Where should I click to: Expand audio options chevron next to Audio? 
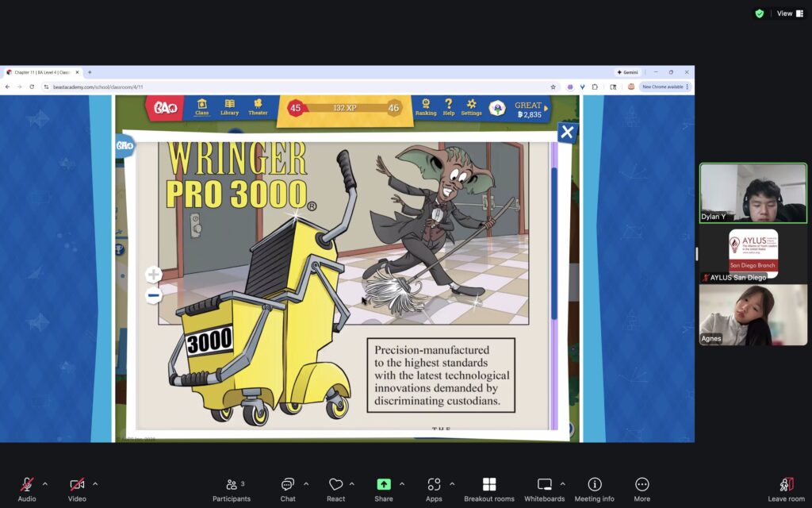(x=45, y=483)
